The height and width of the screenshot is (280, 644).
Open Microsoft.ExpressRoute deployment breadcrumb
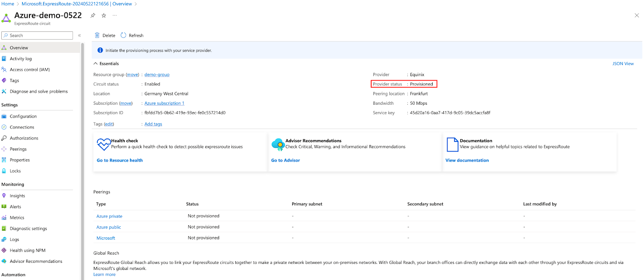77,4
